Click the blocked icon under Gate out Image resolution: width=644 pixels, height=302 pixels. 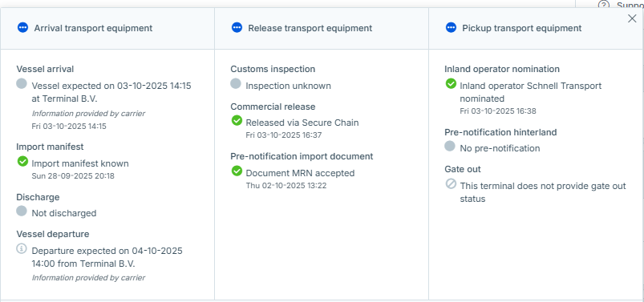click(451, 183)
